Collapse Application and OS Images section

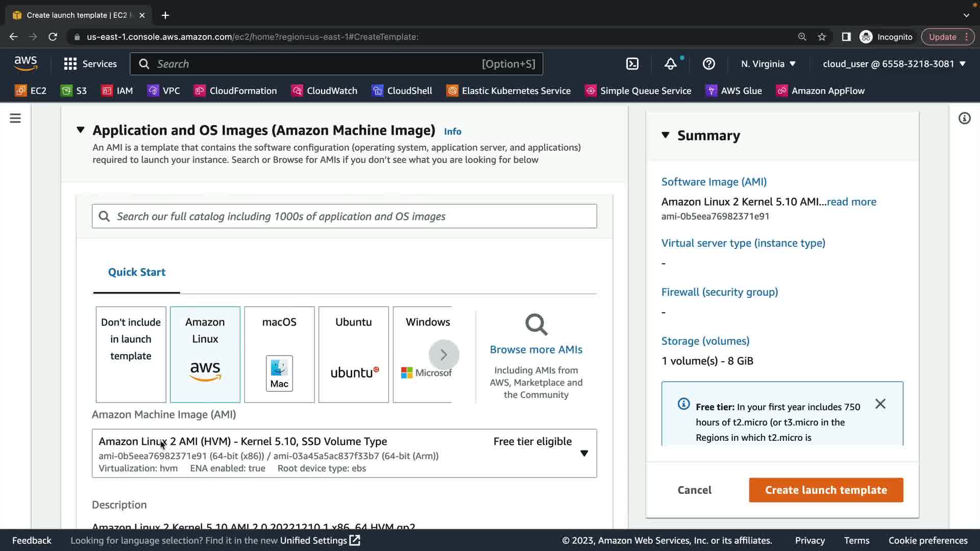(x=80, y=130)
